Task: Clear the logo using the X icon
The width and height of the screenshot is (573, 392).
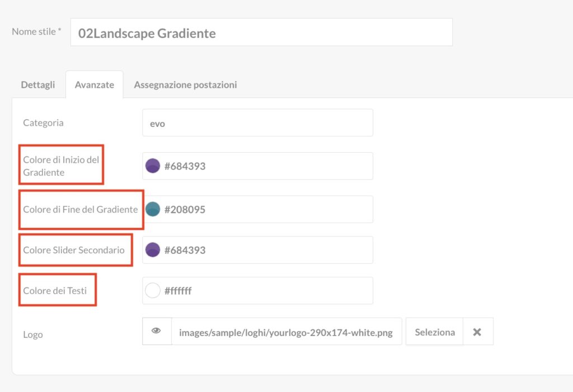Action: pyautogui.click(x=477, y=332)
